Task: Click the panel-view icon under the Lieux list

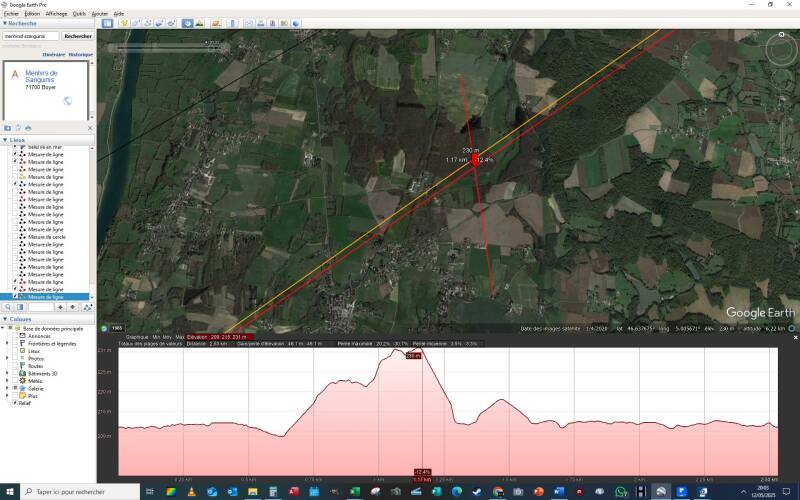Action: 20,307
